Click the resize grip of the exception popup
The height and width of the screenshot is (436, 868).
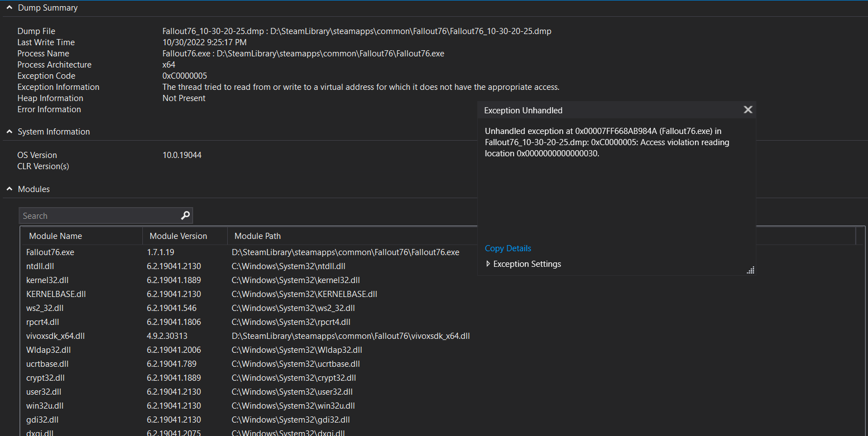[750, 270]
